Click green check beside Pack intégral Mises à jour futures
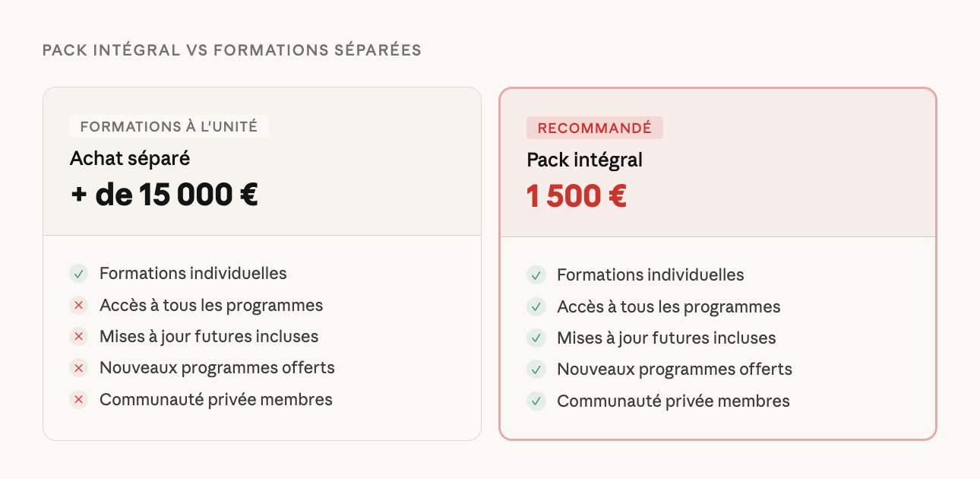This screenshot has height=479, width=980. (x=536, y=338)
